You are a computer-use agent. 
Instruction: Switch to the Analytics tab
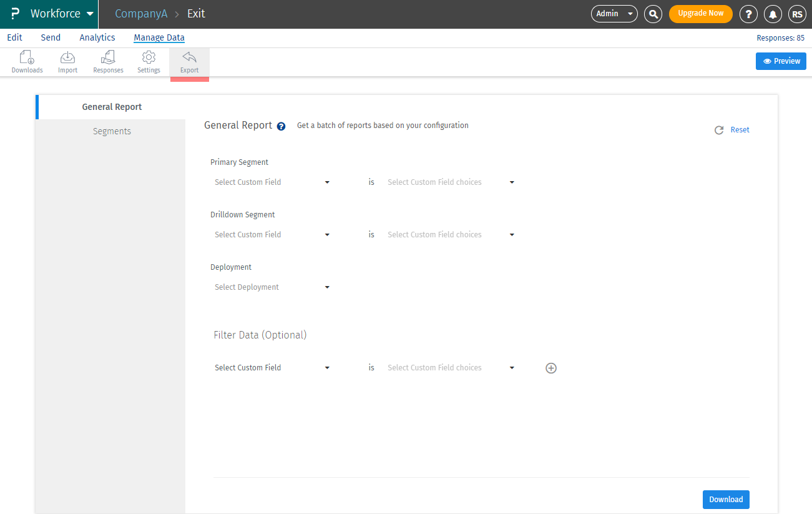[x=97, y=37]
